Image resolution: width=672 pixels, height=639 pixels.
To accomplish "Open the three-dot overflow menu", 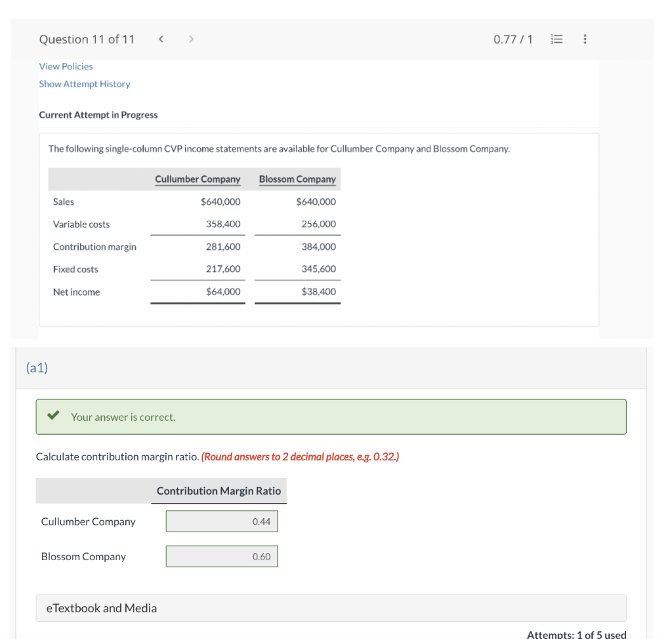I will tap(585, 39).
